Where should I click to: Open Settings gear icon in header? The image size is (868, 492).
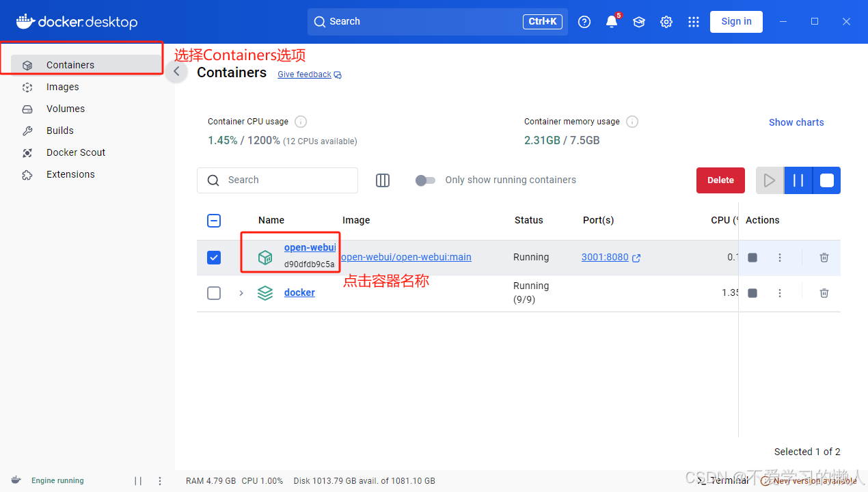click(x=666, y=22)
